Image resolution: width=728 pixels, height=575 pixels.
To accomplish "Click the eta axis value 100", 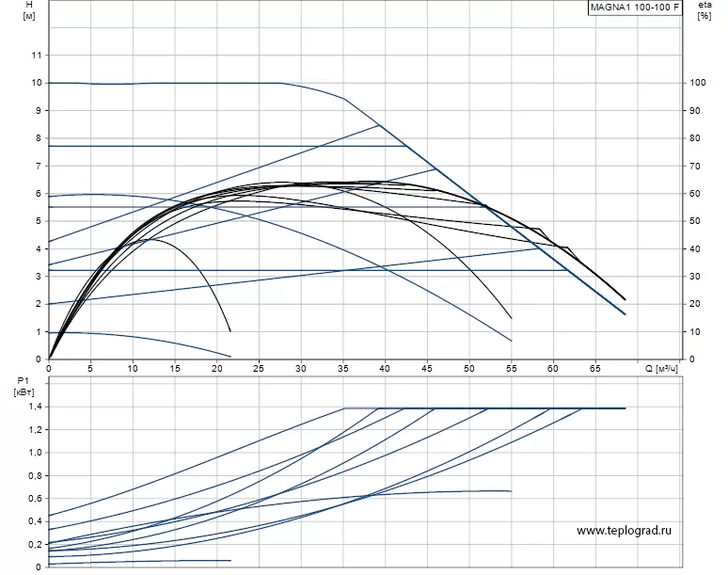I will click(698, 83).
